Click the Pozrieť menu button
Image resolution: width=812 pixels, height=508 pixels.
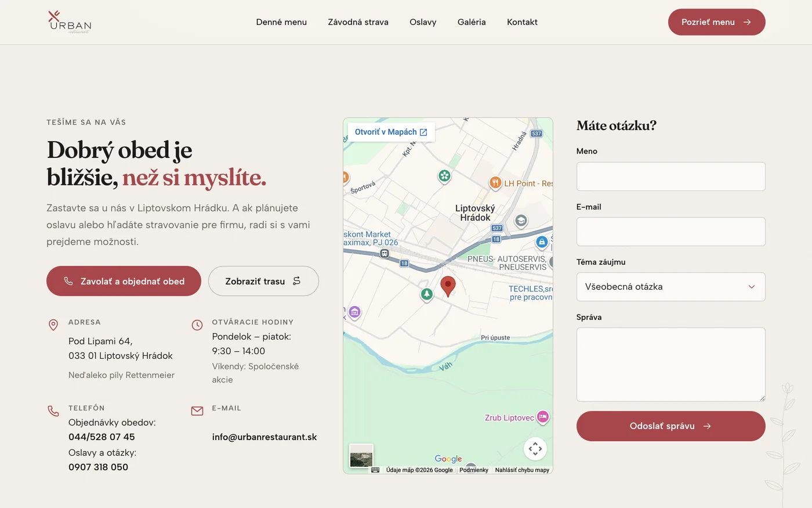coord(717,22)
